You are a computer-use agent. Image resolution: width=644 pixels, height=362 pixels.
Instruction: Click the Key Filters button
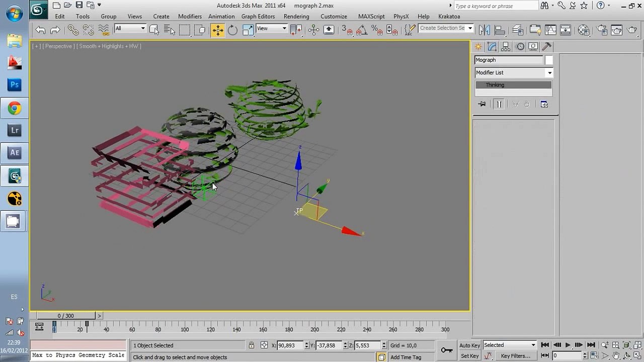pyautogui.click(x=516, y=356)
